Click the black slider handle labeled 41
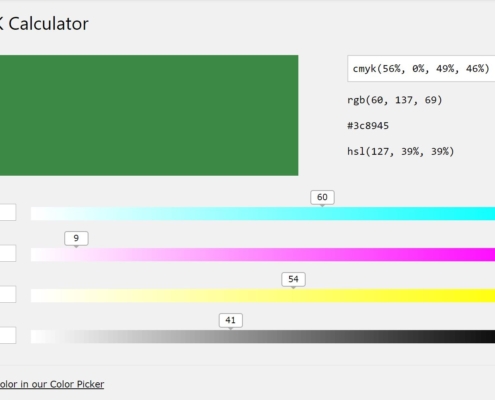This screenshot has height=400, width=495. pos(231,321)
